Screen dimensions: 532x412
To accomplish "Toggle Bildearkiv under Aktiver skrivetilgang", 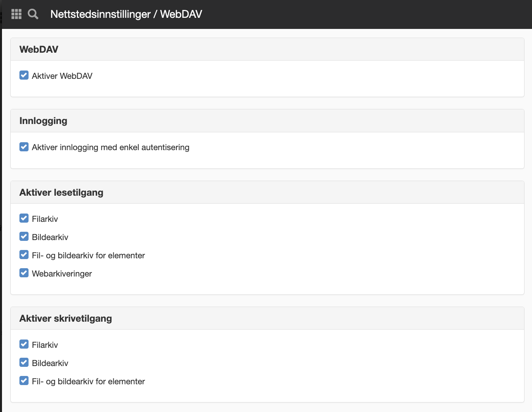I will coord(24,362).
